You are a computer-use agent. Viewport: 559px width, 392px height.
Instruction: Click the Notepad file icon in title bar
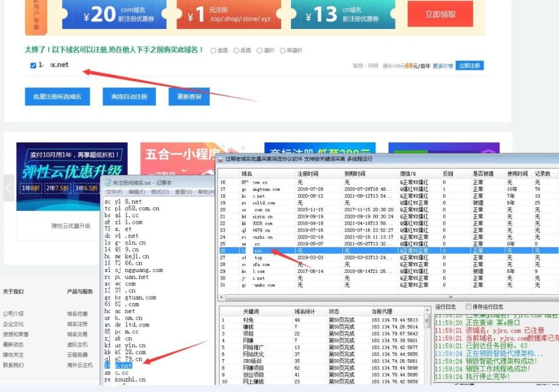[x=108, y=183]
